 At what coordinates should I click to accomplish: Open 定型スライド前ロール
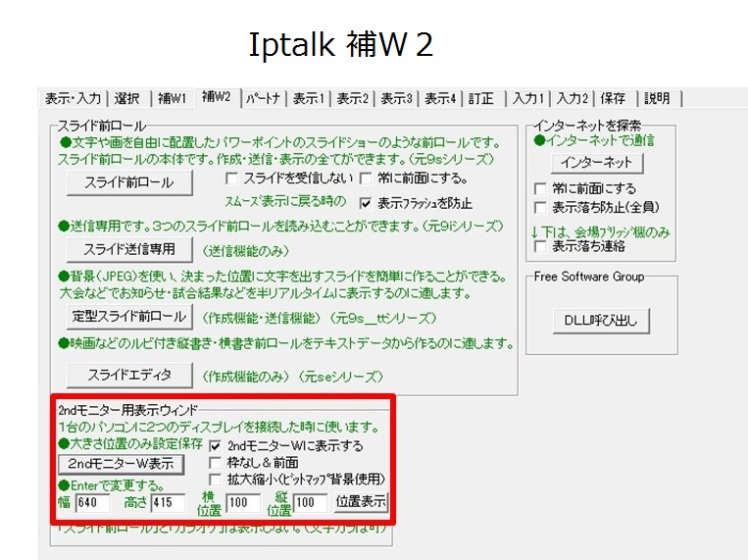129,317
